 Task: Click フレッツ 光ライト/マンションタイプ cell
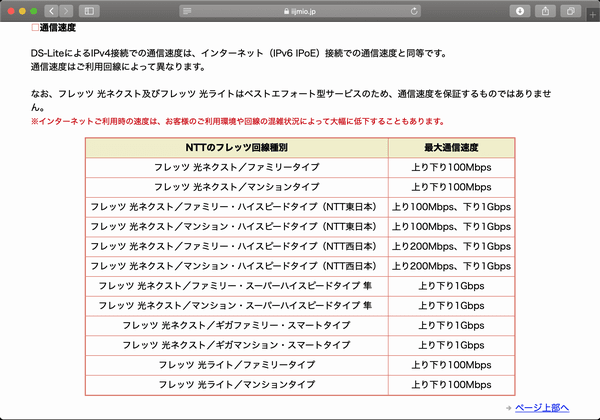point(237,385)
